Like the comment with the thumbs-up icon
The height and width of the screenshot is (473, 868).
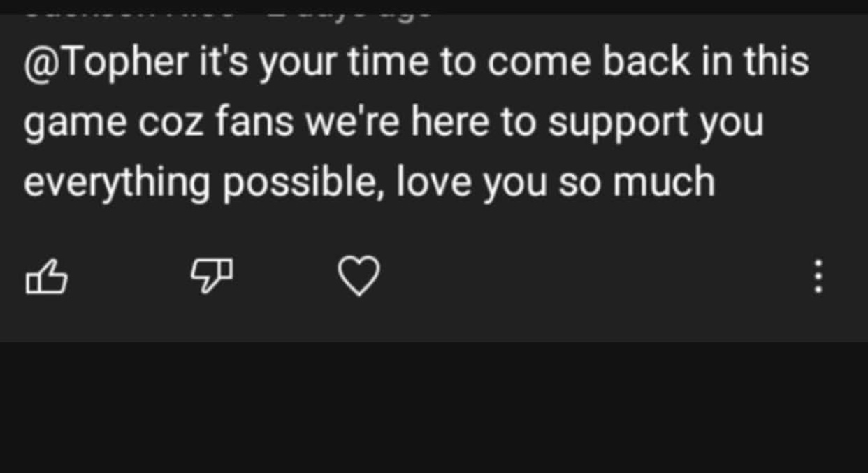(47, 277)
